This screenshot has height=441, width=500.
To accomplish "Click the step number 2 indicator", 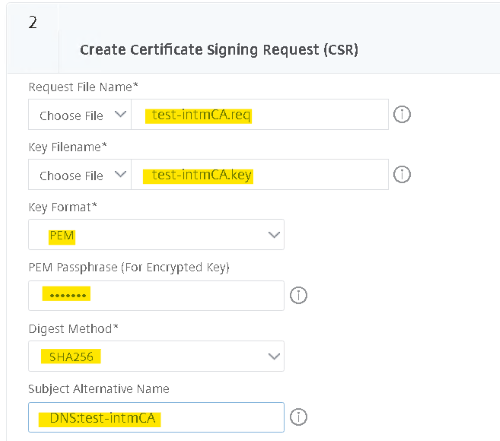I will point(33,22).
